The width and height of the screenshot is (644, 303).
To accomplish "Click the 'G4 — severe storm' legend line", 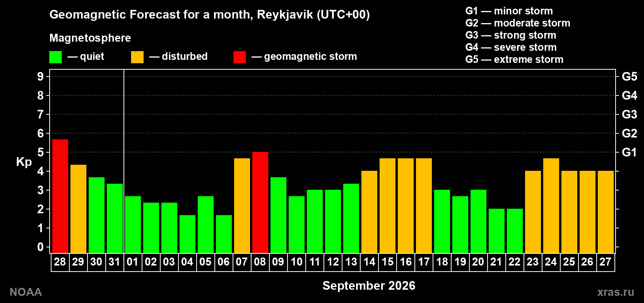I will (x=511, y=47).
